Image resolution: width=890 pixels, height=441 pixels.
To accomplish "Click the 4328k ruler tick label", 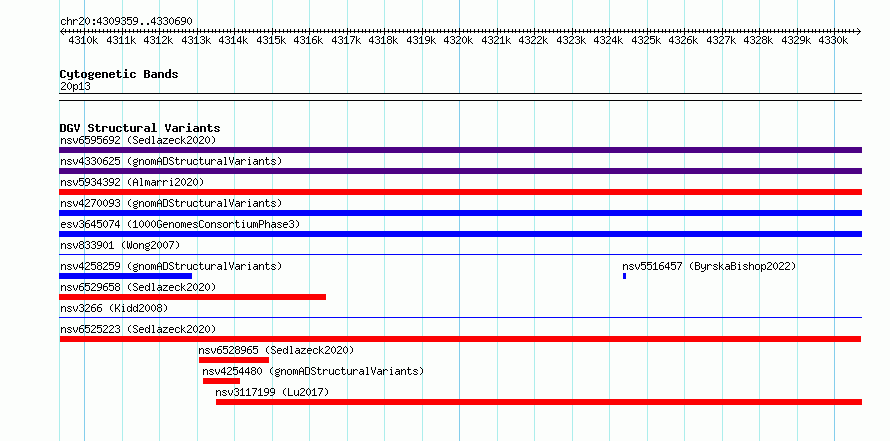I will tap(758, 40).
